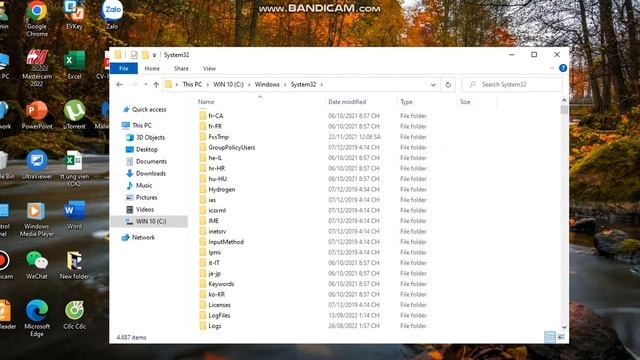Launch Excel desktop shortcut

click(x=74, y=65)
